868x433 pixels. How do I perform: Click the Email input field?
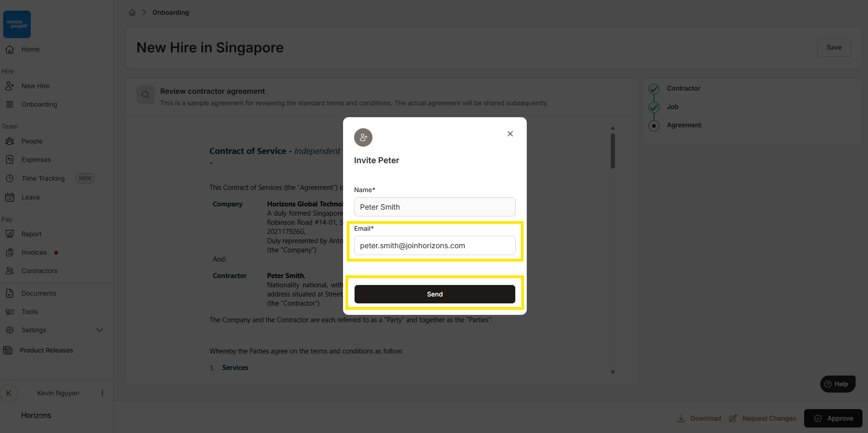[434, 245]
